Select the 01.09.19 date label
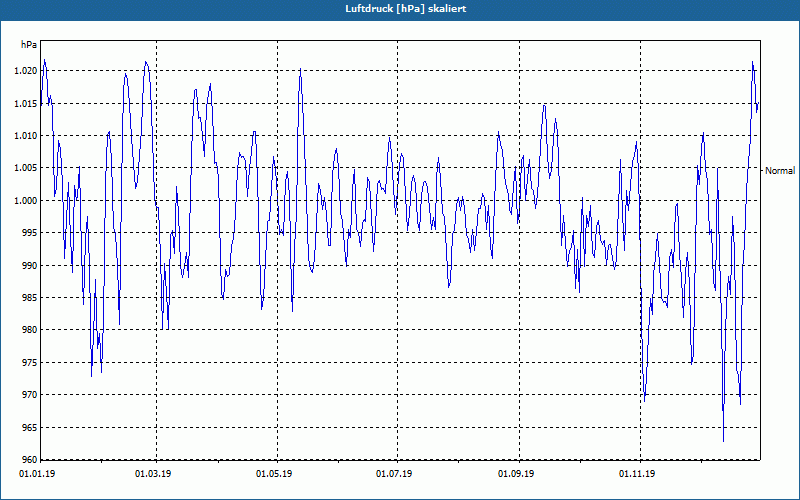This screenshot has width=800, height=500. [x=516, y=474]
